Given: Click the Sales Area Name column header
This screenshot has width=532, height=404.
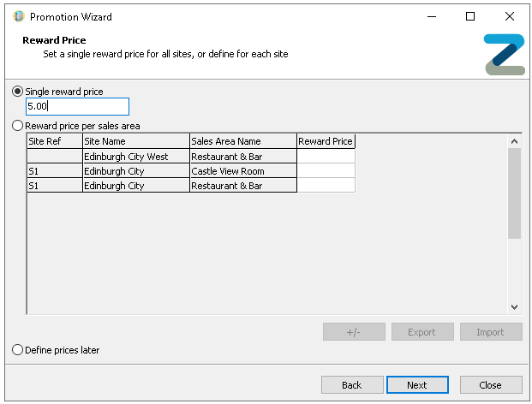Looking at the screenshot, I should pyautogui.click(x=242, y=141).
